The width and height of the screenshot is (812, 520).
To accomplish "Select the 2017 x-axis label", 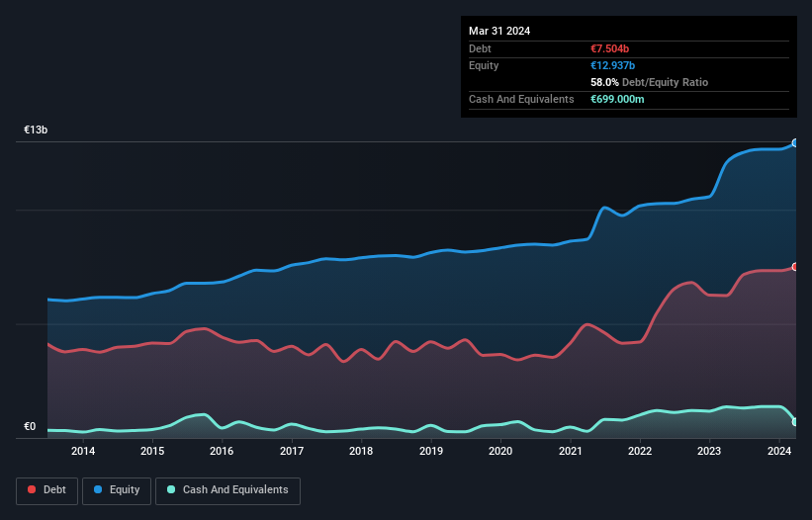I will coord(292,451).
